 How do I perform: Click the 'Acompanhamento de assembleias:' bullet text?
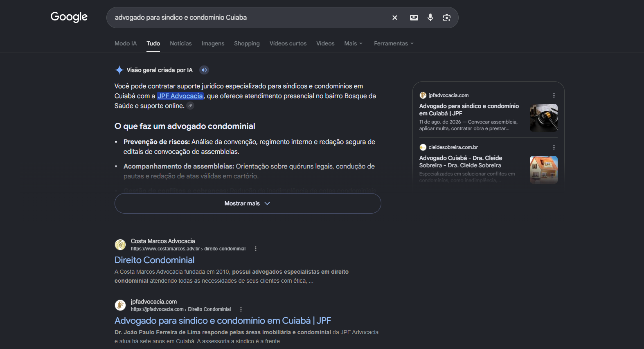(x=179, y=166)
